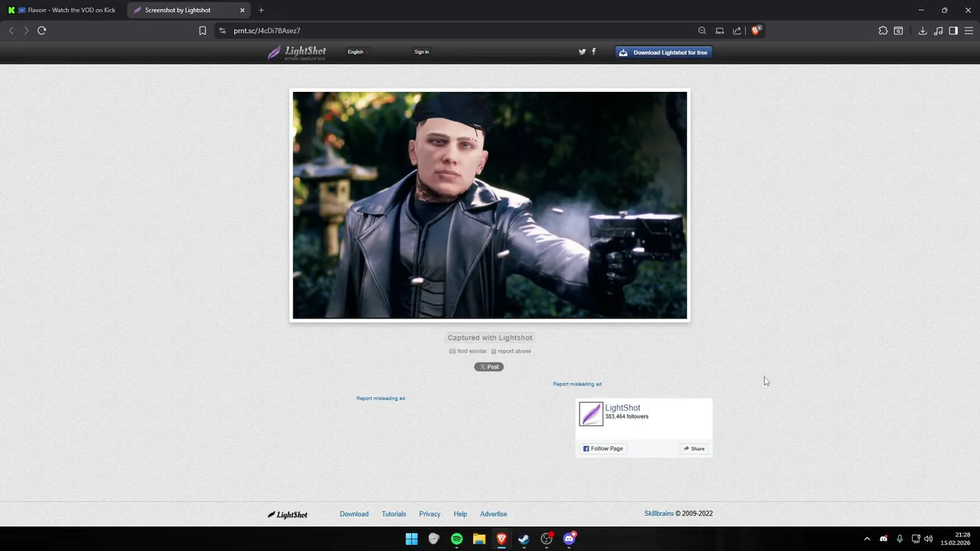Image resolution: width=980 pixels, height=551 pixels.
Task: Open Spotify from the taskbar
Action: pyautogui.click(x=457, y=539)
